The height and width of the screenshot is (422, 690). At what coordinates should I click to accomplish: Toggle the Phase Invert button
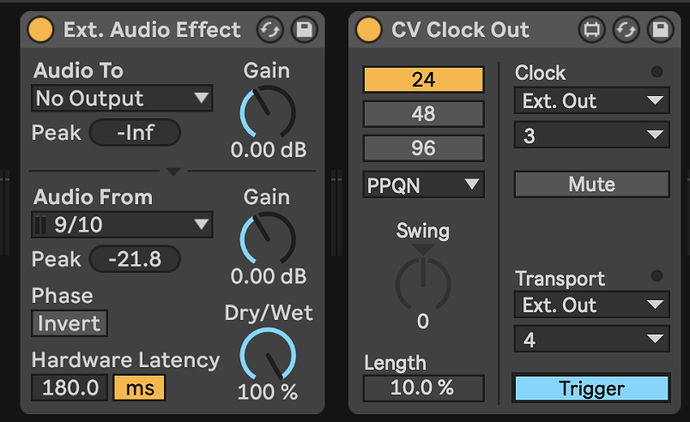[x=69, y=323]
